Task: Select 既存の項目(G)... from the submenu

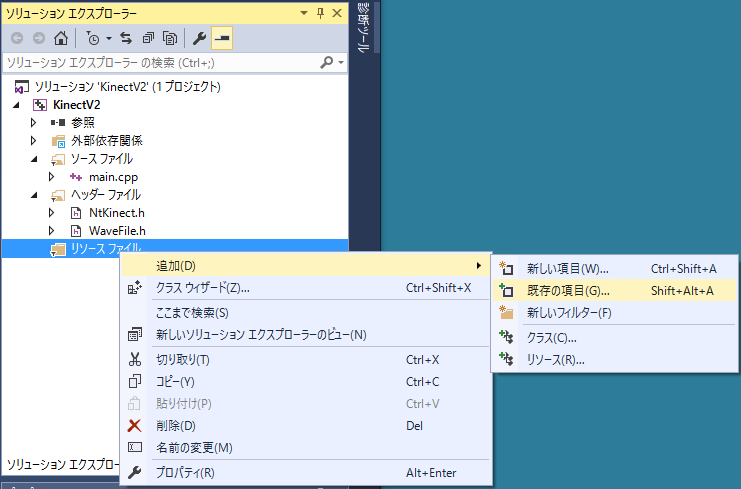Action: tap(568, 291)
